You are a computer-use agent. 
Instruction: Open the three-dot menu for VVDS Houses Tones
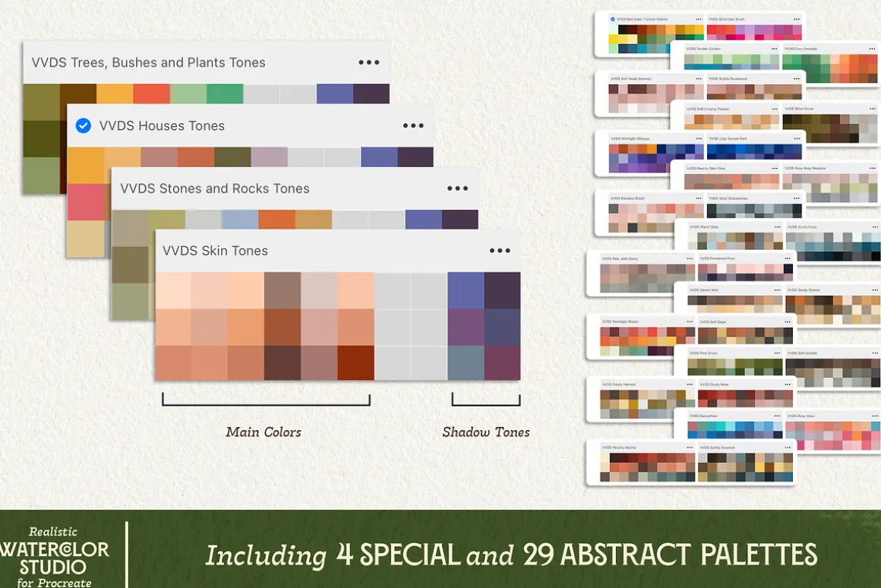pyautogui.click(x=413, y=125)
